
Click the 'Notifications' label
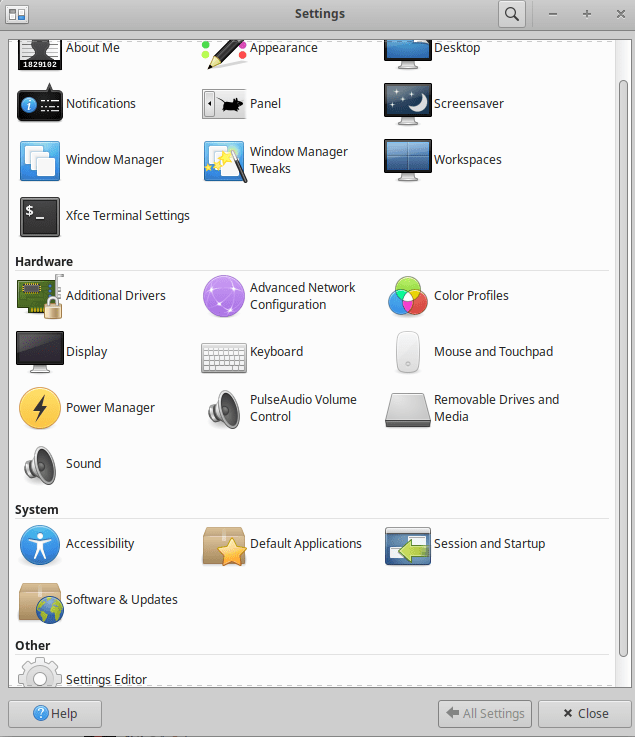click(101, 103)
